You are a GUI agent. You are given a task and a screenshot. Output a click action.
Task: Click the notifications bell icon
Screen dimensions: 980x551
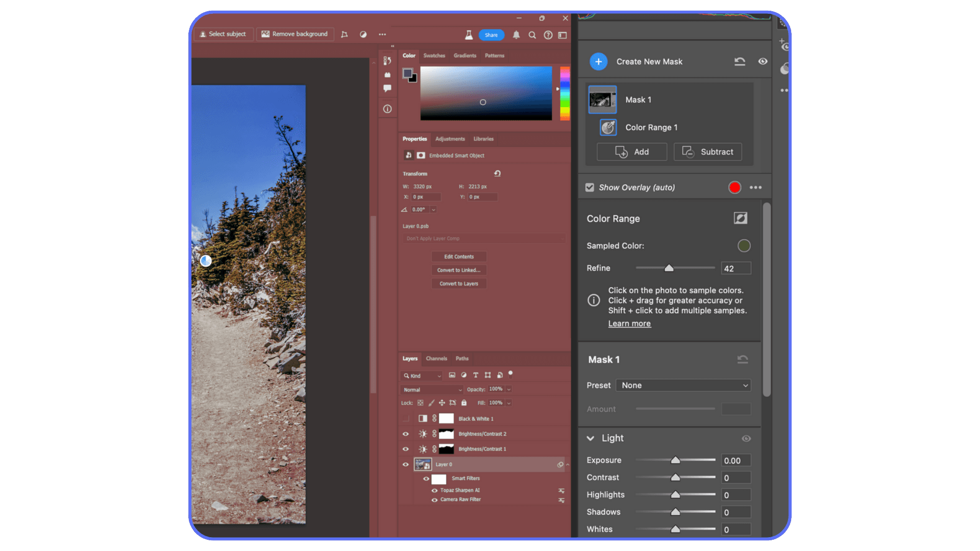pyautogui.click(x=516, y=35)
